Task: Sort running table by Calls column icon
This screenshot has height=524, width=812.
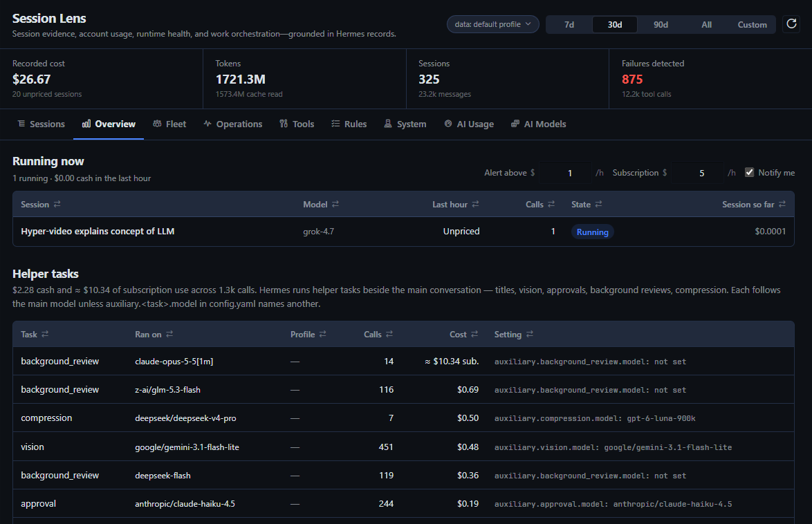Action: [551, 204]
